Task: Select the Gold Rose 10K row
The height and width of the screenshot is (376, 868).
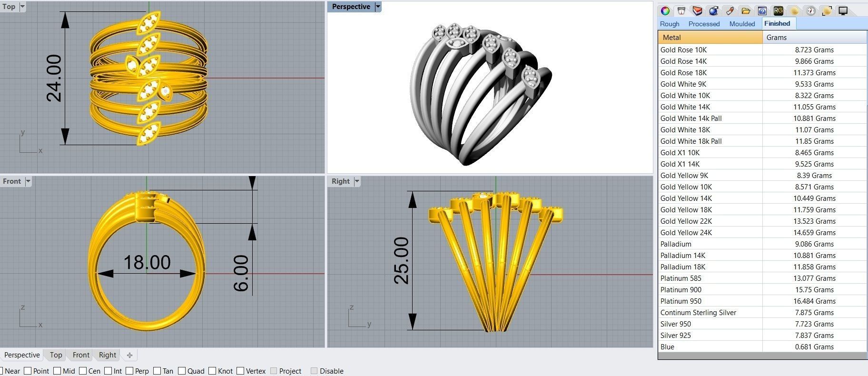Action: (762, 49)
